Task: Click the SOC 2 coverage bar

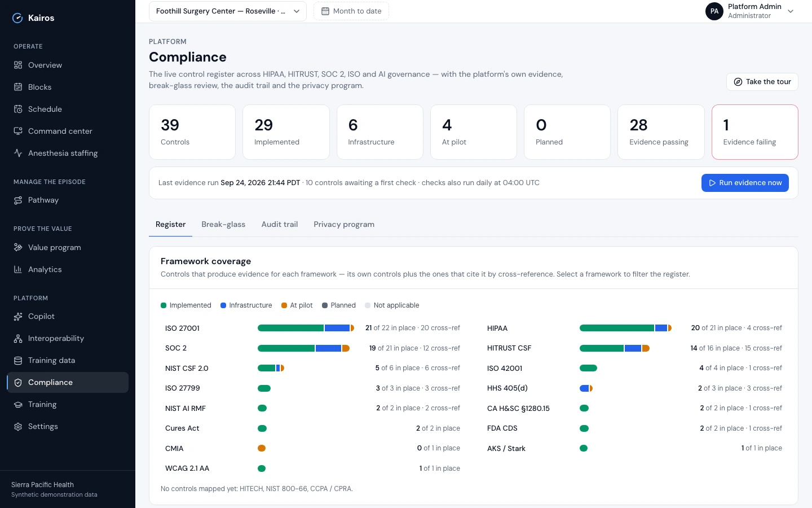Action: 304,348
